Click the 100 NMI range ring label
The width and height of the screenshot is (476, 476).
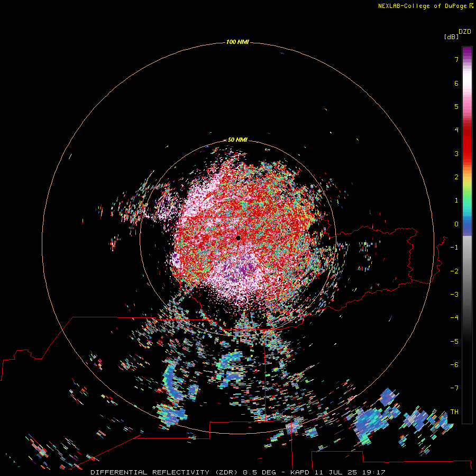tap(237, 42)
